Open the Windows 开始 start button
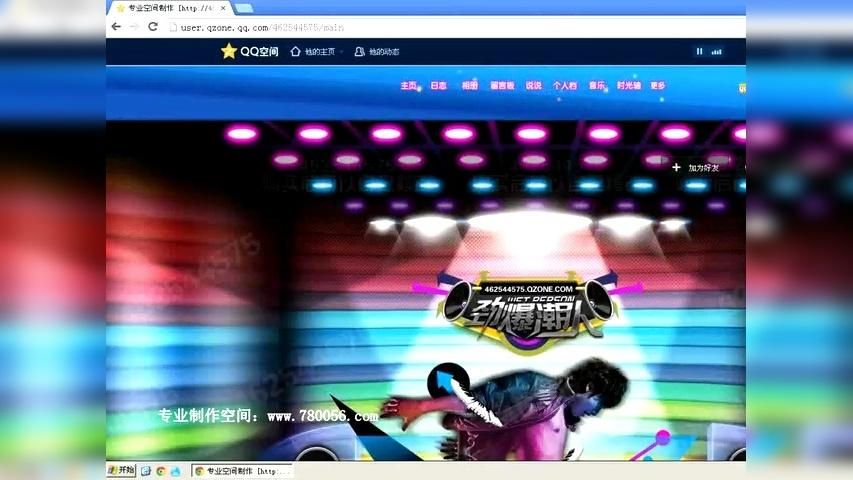This screenshot has height=480, width=853. tap(121, 470)
